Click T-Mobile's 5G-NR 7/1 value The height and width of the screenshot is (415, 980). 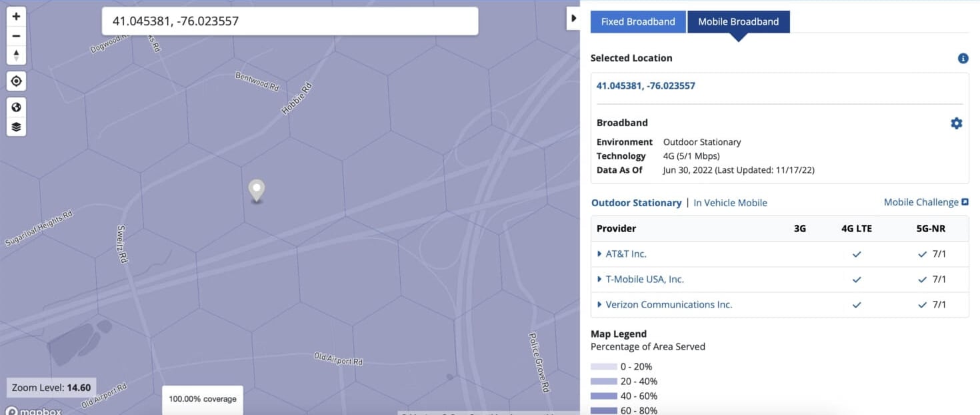[939, 280]
